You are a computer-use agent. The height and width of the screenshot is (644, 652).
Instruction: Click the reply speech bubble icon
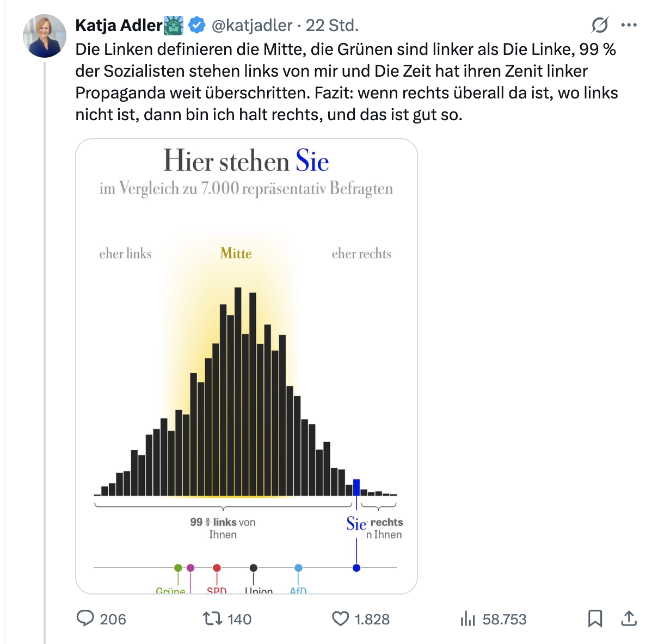(85, 618)
